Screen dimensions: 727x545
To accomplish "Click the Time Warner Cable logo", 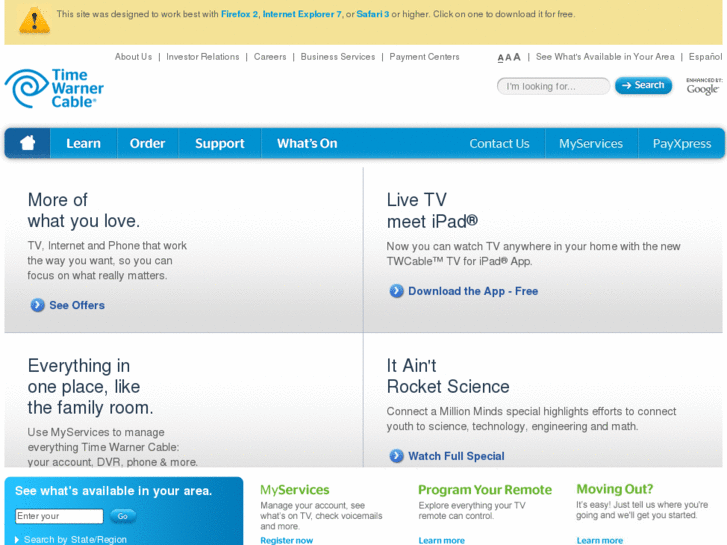I will pyautogui.click(x=54, y=88).
